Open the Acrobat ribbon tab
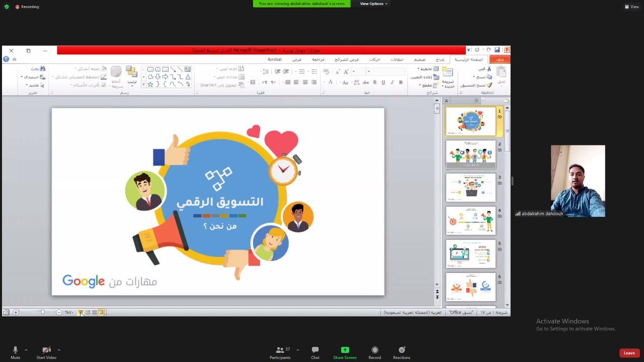 coord(275,59)
